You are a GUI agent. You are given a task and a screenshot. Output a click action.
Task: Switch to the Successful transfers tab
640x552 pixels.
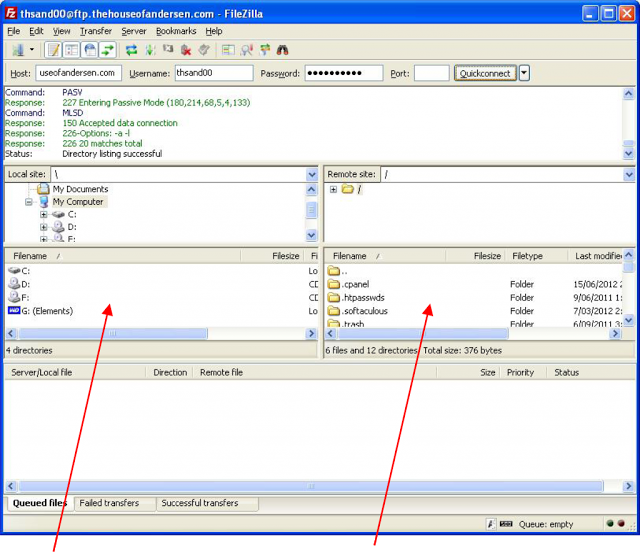coord(207,503)
